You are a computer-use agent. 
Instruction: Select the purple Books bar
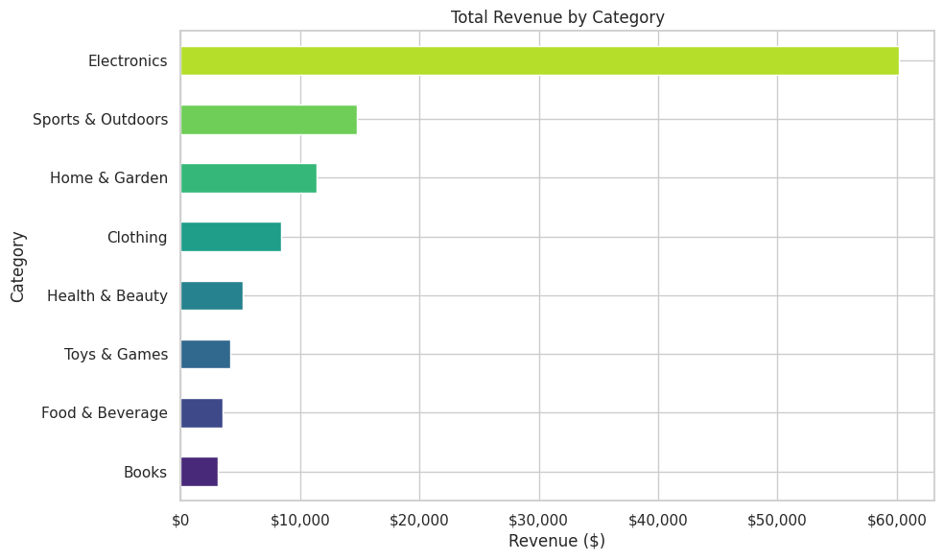(x=199, y=472)
